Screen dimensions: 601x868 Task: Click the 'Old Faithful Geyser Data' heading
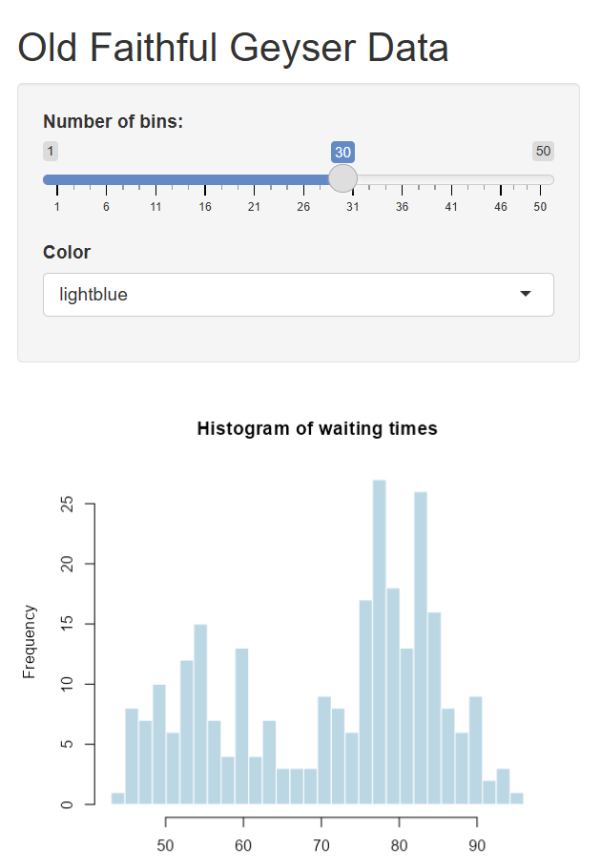coord(233,47)
